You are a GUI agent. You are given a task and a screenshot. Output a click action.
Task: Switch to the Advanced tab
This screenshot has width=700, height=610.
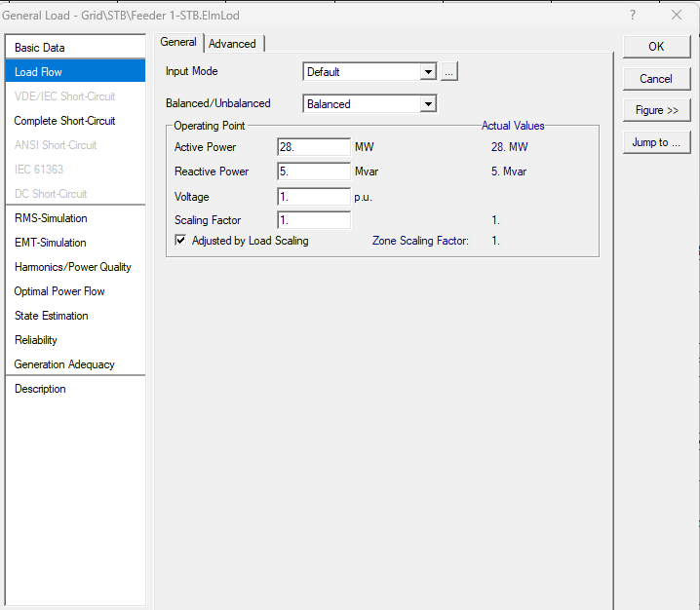coord(232,44)
